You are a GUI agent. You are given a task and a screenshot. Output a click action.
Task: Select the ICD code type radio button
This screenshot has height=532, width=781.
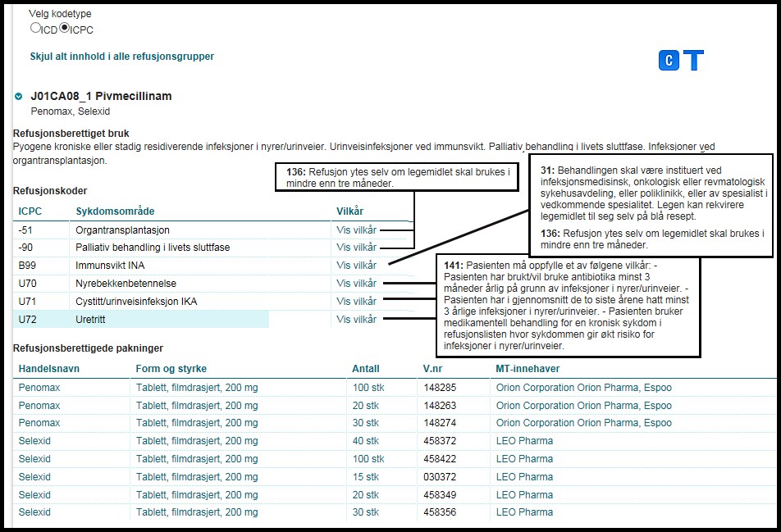[35, 28]
